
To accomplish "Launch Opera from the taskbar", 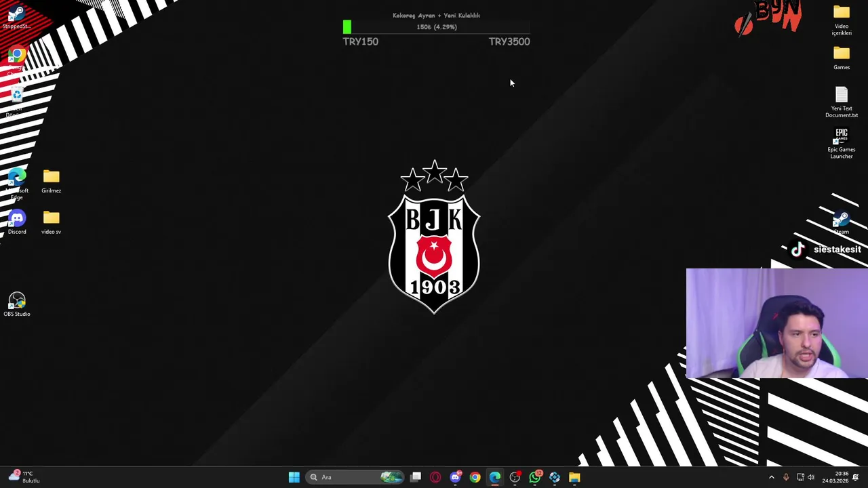I will (435, 477).
